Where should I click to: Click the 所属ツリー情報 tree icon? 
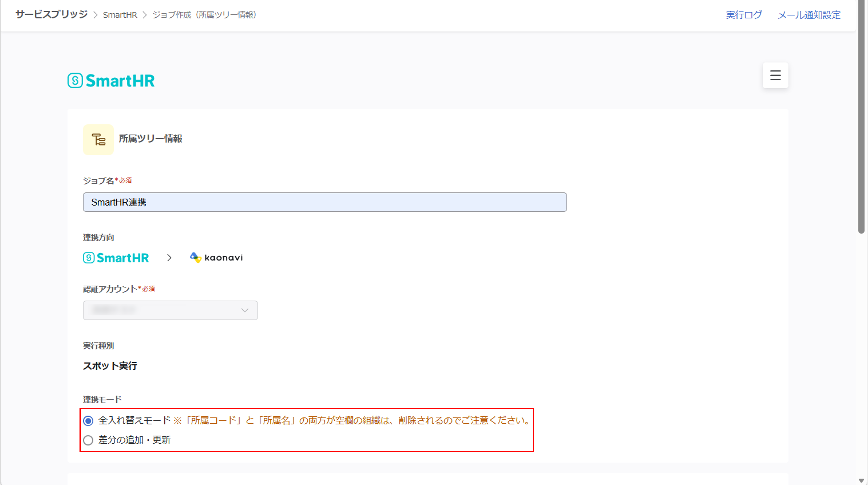click(98, 139)
